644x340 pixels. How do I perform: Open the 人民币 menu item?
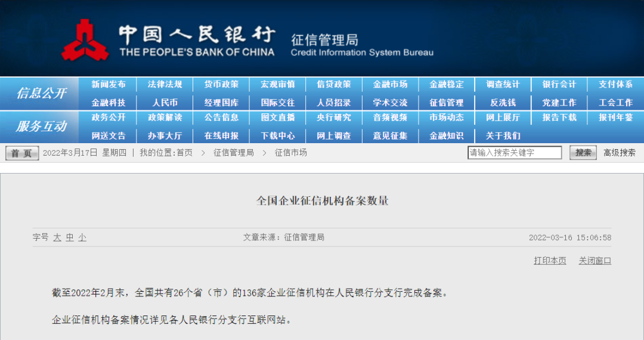pos(165,103)
